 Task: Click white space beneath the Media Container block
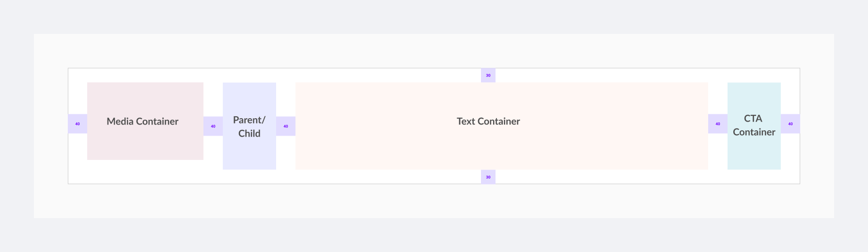145,172
